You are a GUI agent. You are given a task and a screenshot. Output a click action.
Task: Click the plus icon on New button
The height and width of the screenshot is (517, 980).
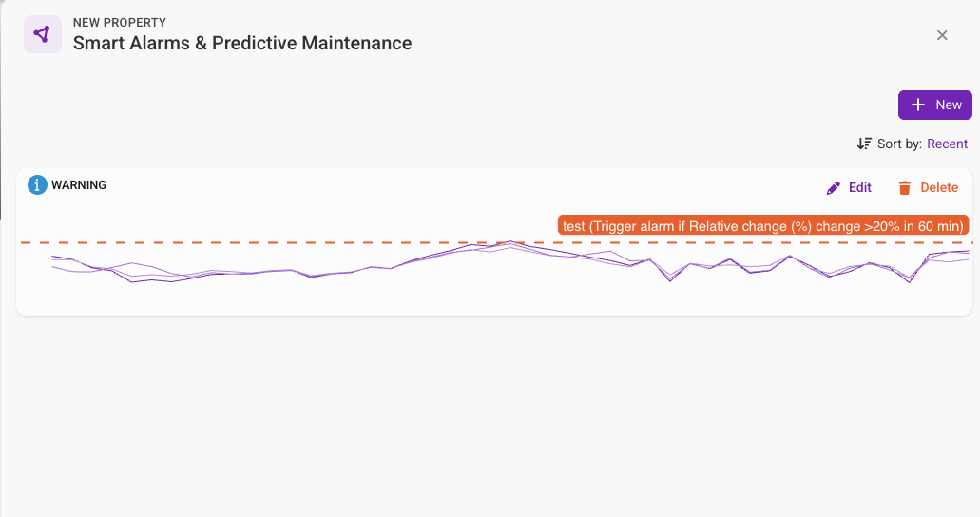(x=918, y=105)
